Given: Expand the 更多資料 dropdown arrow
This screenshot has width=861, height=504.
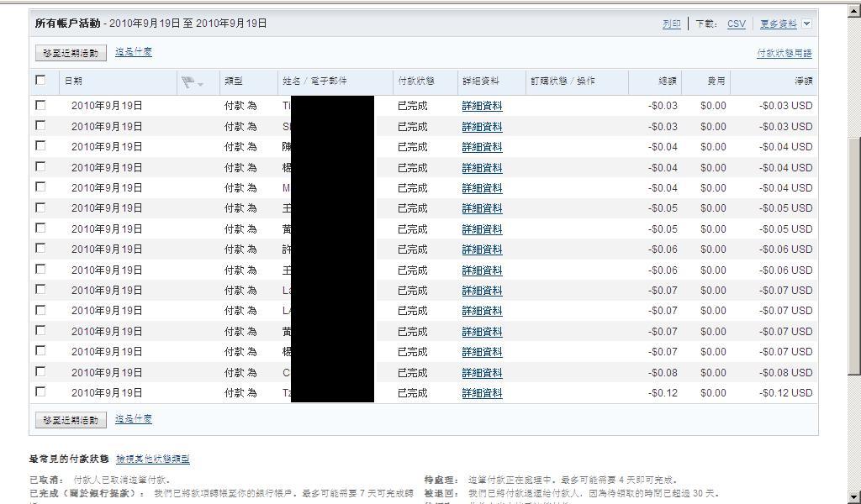Looking at the screenshot, I should 806,24.
